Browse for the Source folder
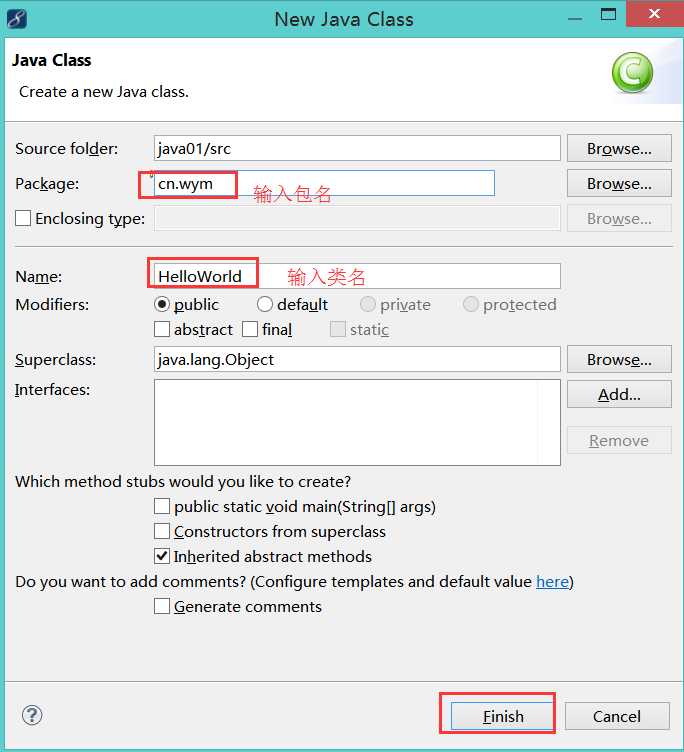Viewport: 684px width, 752px height. [619, 148]
